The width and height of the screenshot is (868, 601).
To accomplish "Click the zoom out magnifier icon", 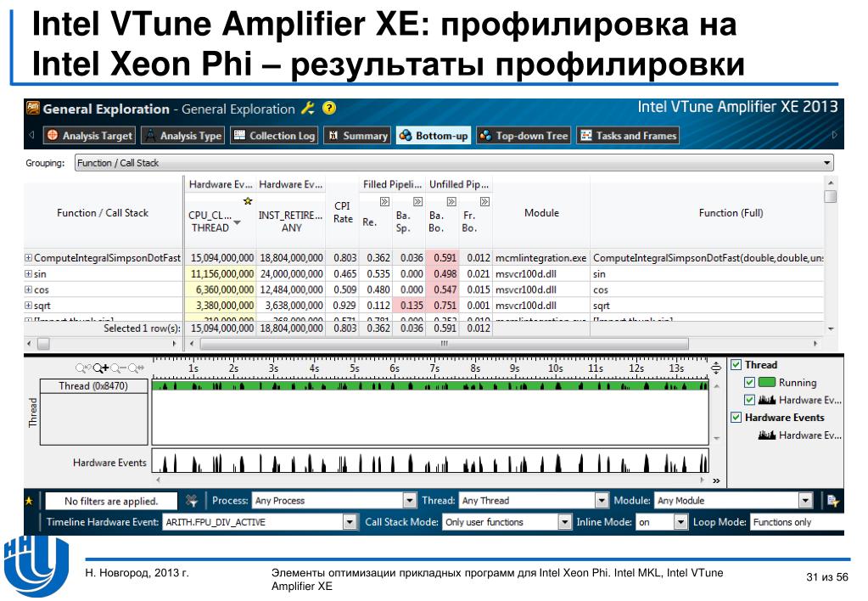I will point(119,368).
